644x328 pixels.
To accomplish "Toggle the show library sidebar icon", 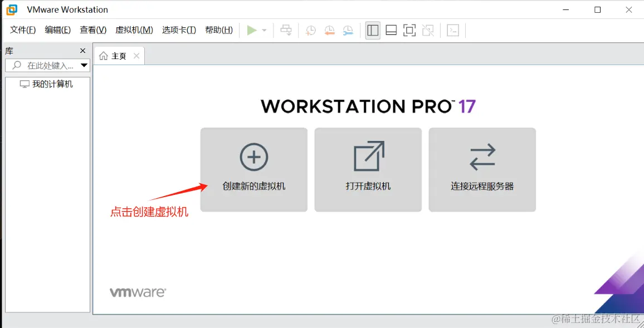I will pyautogui.click(x=373, y=31).
